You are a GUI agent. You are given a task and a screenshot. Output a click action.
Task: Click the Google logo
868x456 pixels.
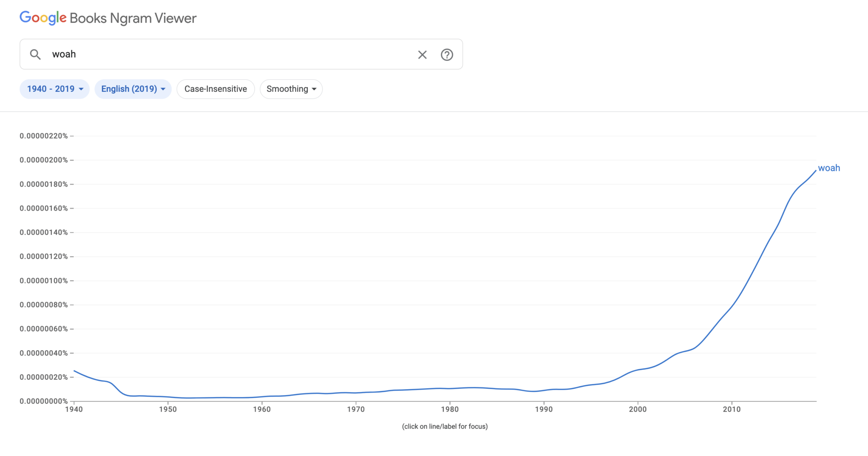click(43, 18)
